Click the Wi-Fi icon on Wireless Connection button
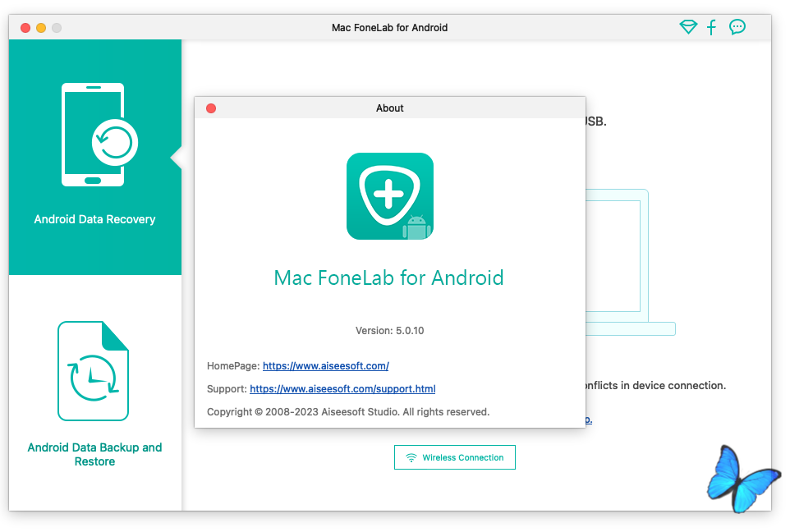 point(411,457)
